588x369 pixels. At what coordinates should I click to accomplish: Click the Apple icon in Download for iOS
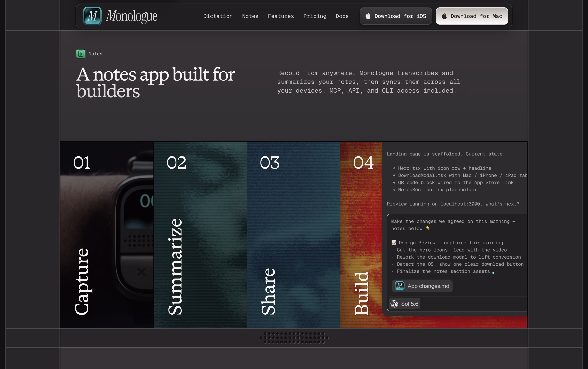pos(368,16)
